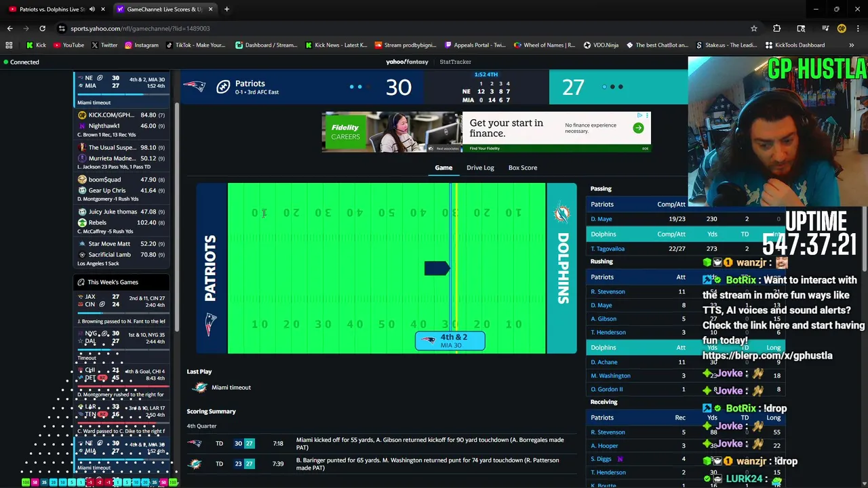Select the Drive Log tab

480,167
